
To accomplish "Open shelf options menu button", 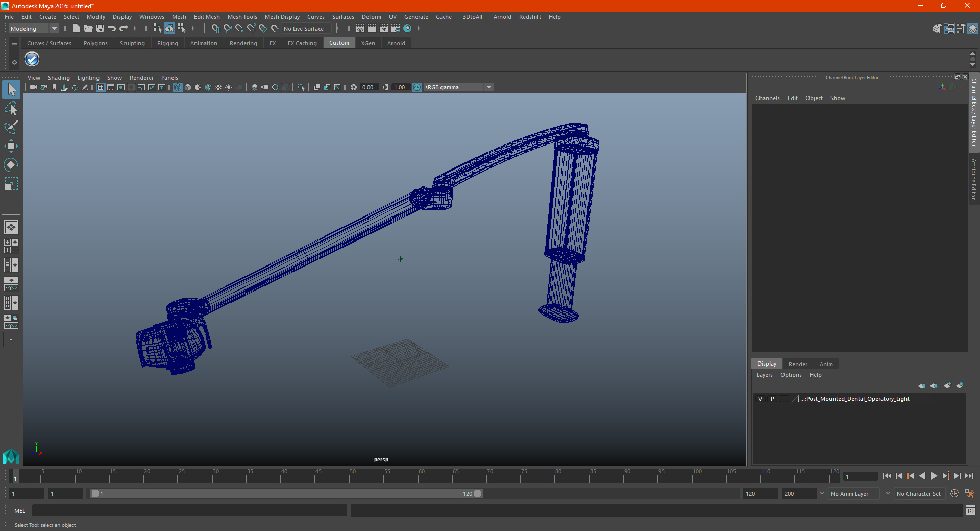I will 14,44.
